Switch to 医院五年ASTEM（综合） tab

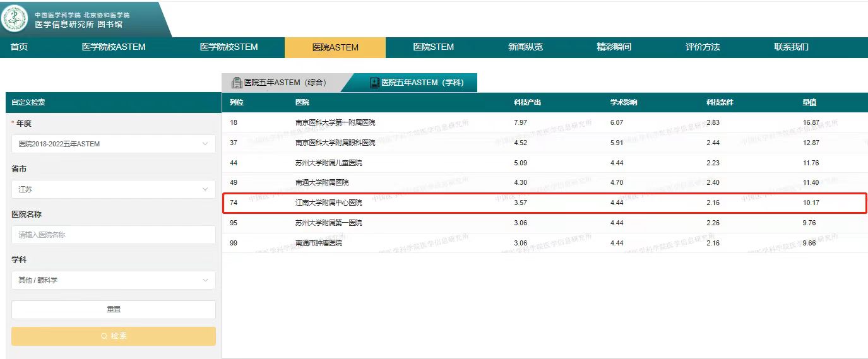(285, 83)
